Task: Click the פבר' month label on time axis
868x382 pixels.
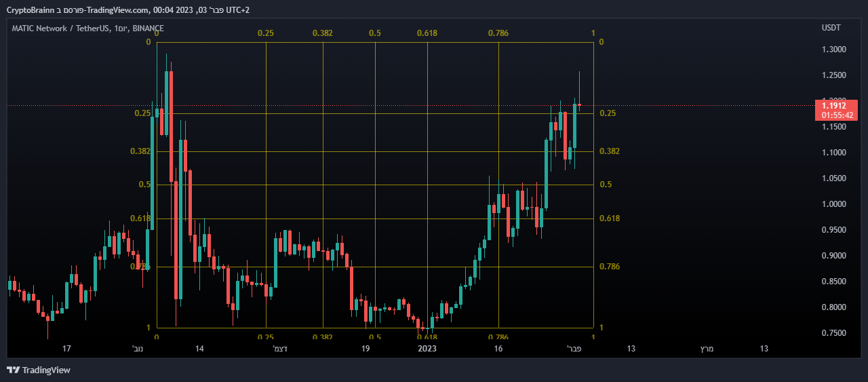Action: (x=574, y=349)
